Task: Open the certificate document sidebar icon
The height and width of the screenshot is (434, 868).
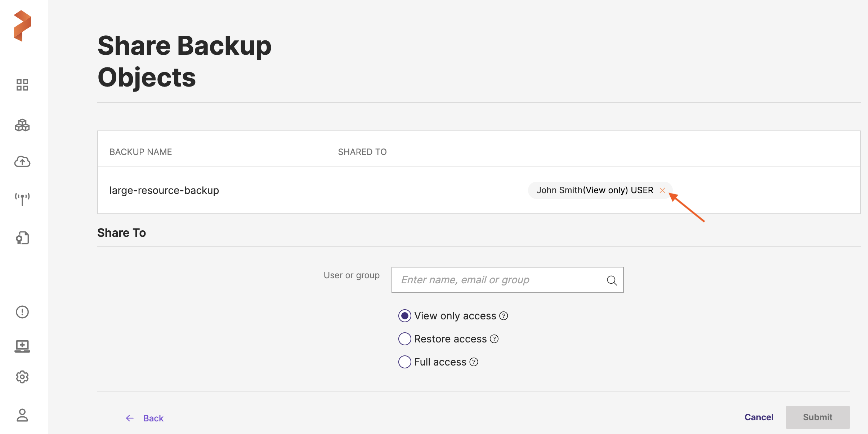Action: pyautogui.click(x=22, y=238)
